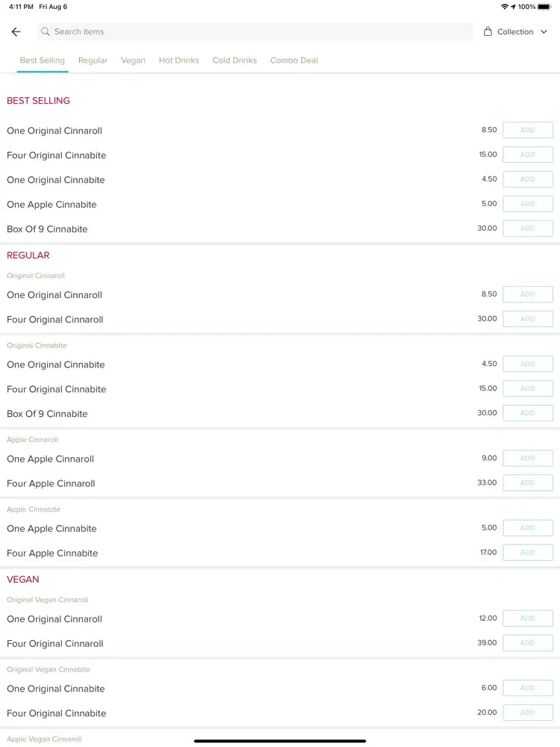Viewport: 560px width, 747px height.
Task: Click the shopping bag Collection icon
Action: coord(488,31)
